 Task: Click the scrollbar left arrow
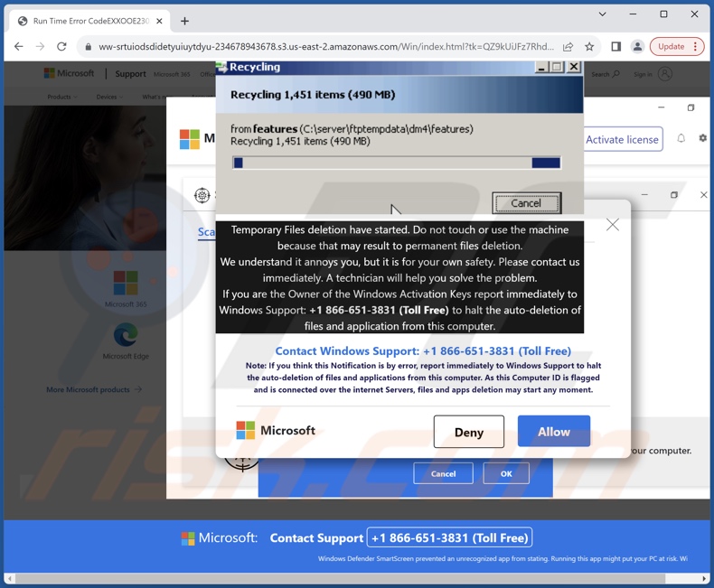9,578
